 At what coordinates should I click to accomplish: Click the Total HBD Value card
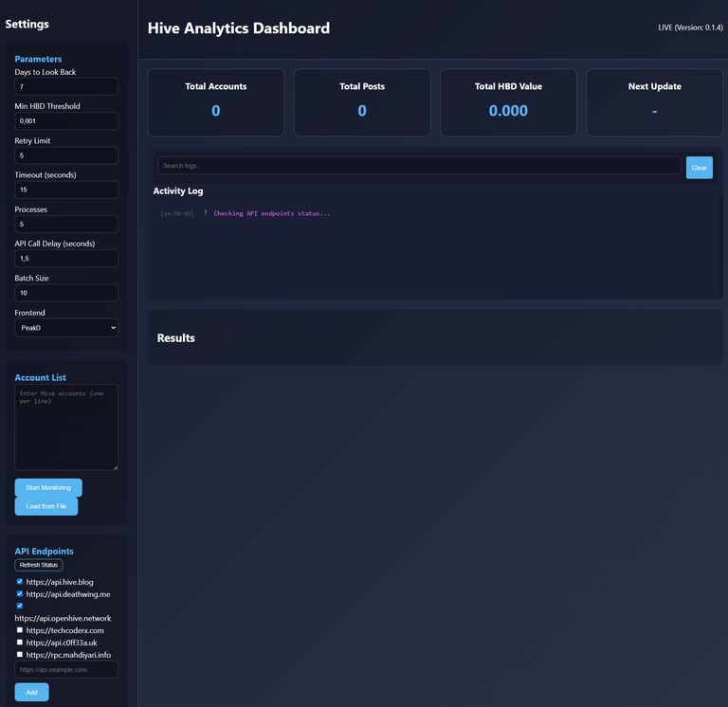[x=508, y=102]
